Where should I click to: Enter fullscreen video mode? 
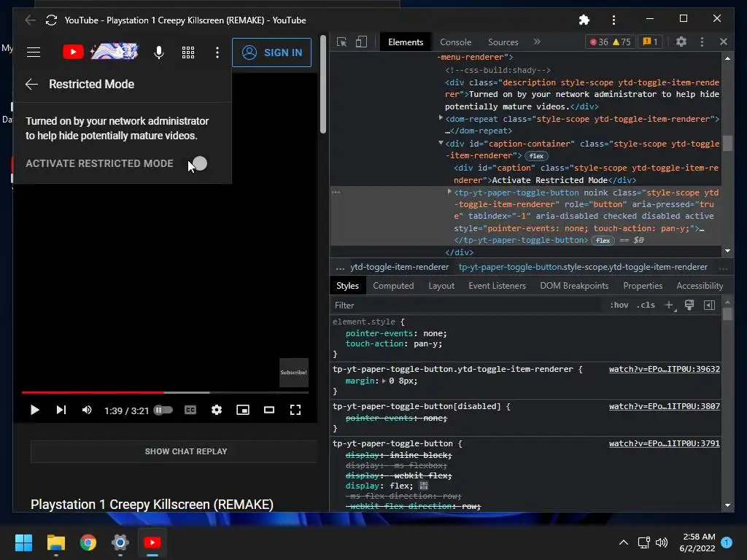click(x=295, y=410)
